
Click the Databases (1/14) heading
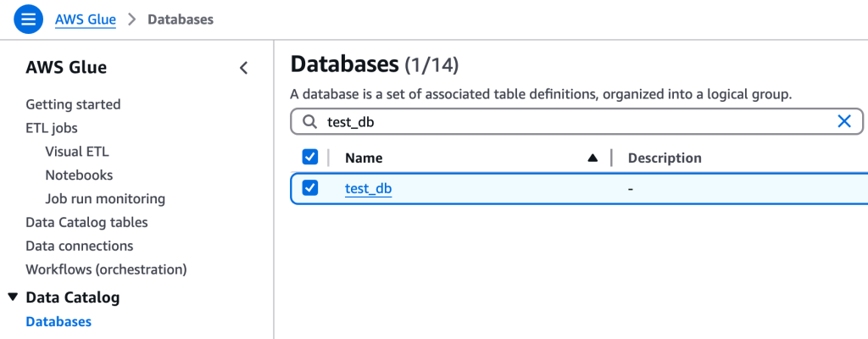374,64
